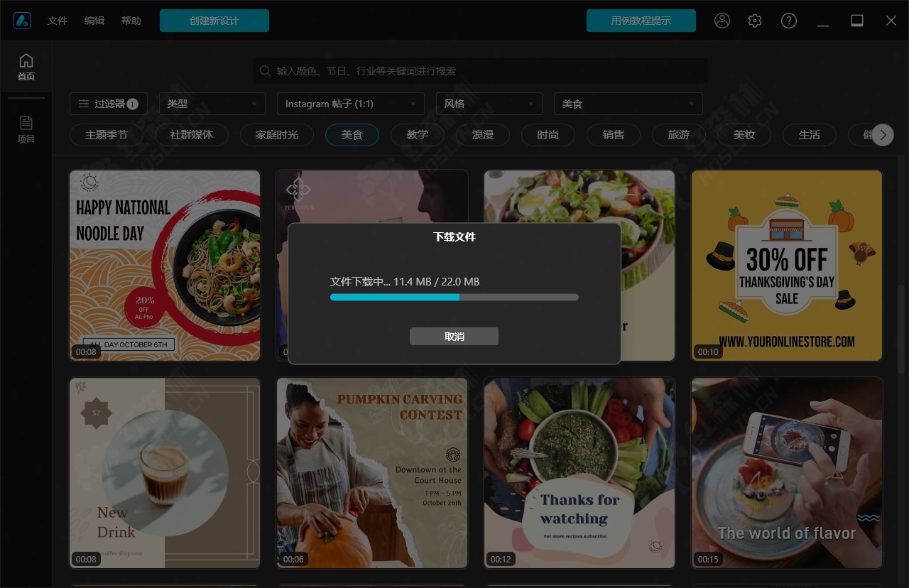Open the user account icon

coord(722,21)
